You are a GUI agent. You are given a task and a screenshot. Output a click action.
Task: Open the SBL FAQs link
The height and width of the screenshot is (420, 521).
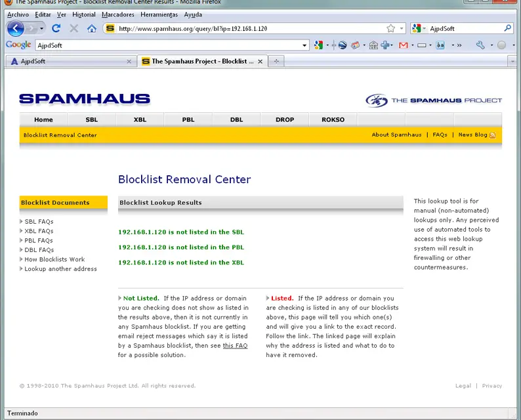(x=39, y=222)
